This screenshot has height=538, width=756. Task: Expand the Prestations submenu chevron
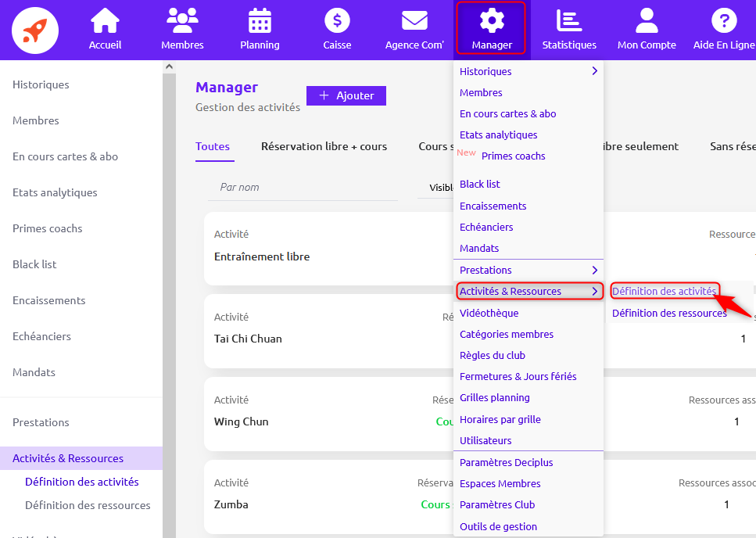pyautogui.click(x=594, y=270)
